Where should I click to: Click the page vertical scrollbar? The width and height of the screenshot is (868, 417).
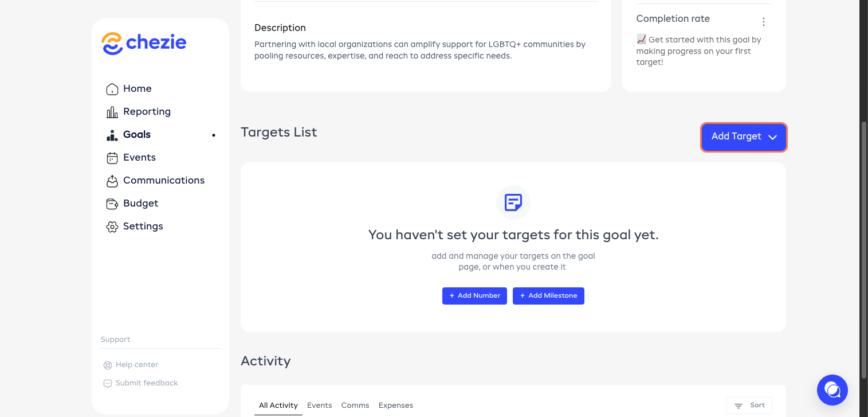tap(864, 250)
